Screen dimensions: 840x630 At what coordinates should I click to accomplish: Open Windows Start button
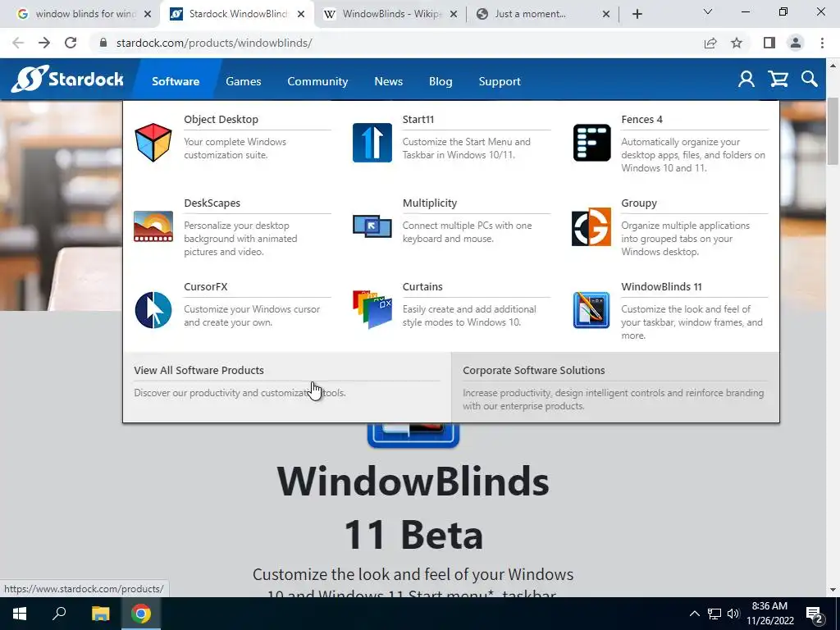point(20,614)
